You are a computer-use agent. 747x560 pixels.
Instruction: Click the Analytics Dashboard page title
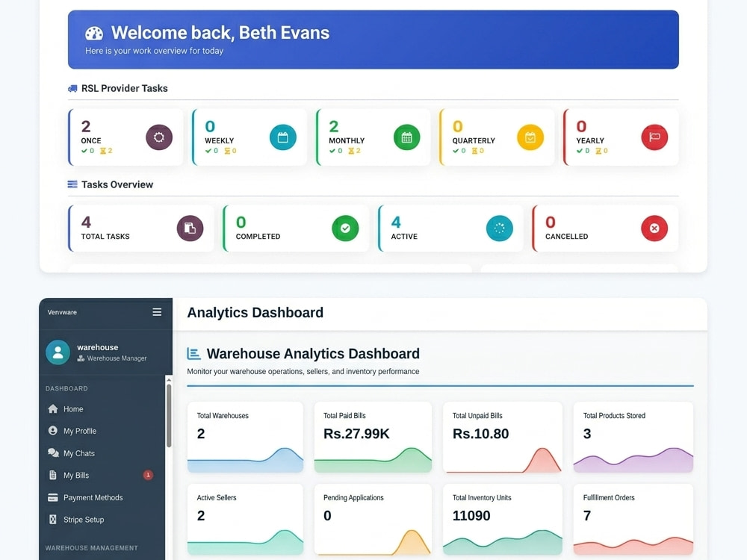[x=255, y=312]
